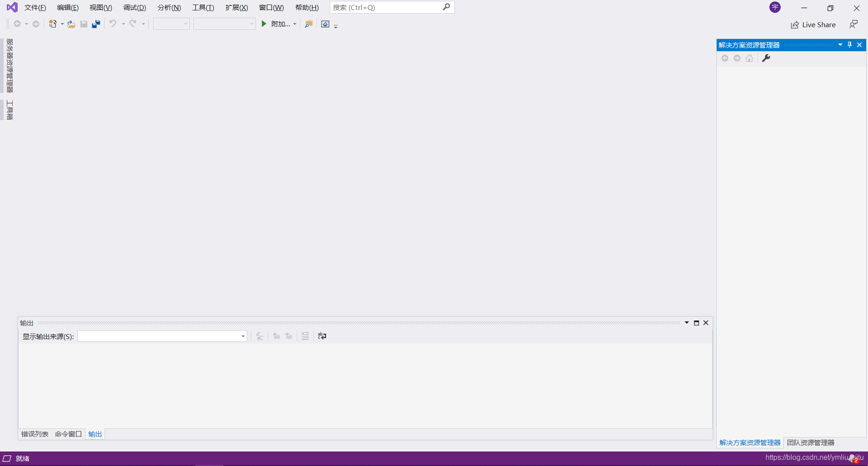Toggle word wrap in output panel
This screenshot has height=466, width=868.
(x=322, y=336)
